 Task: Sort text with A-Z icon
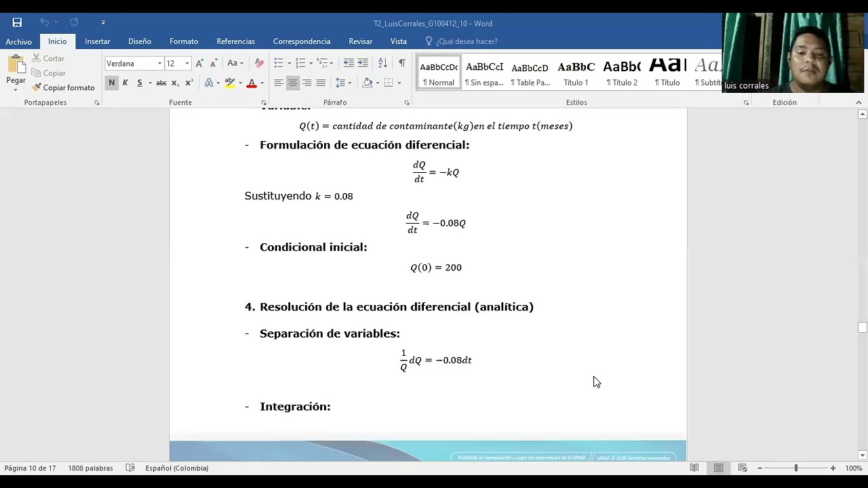click(382, 63)
